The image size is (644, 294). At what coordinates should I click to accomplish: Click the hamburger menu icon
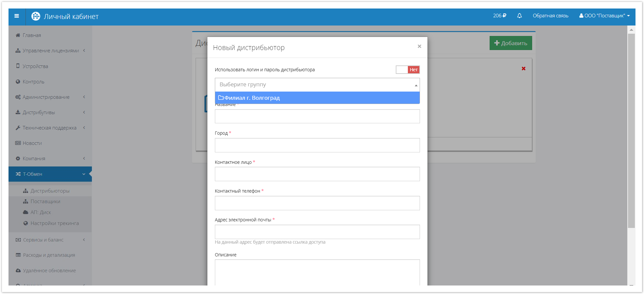(x=17, y=16)
